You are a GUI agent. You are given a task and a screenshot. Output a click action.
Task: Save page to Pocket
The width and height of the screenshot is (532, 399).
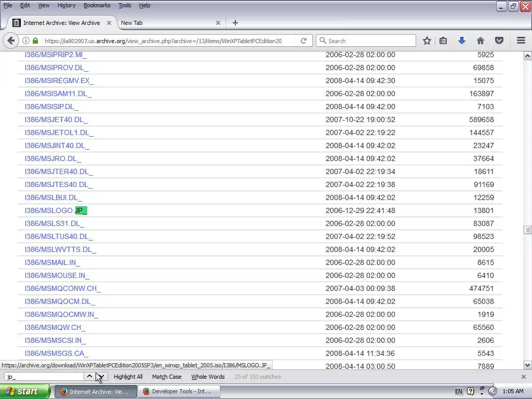pyautogui.click(x=499, y=41)
